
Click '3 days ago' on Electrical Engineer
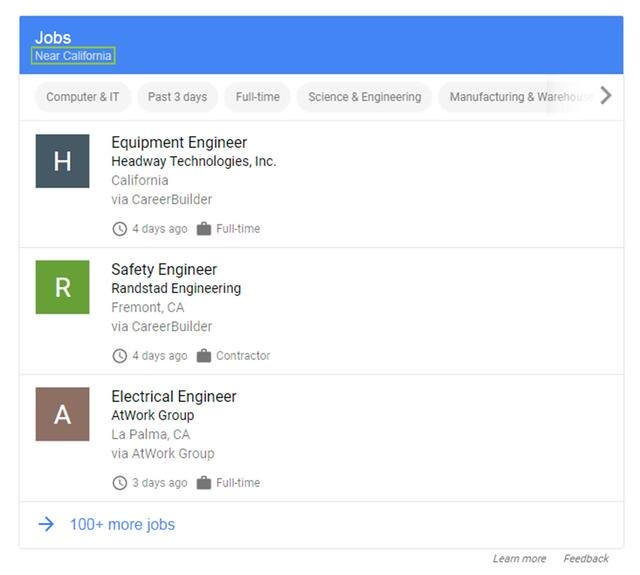click(160, 483)
